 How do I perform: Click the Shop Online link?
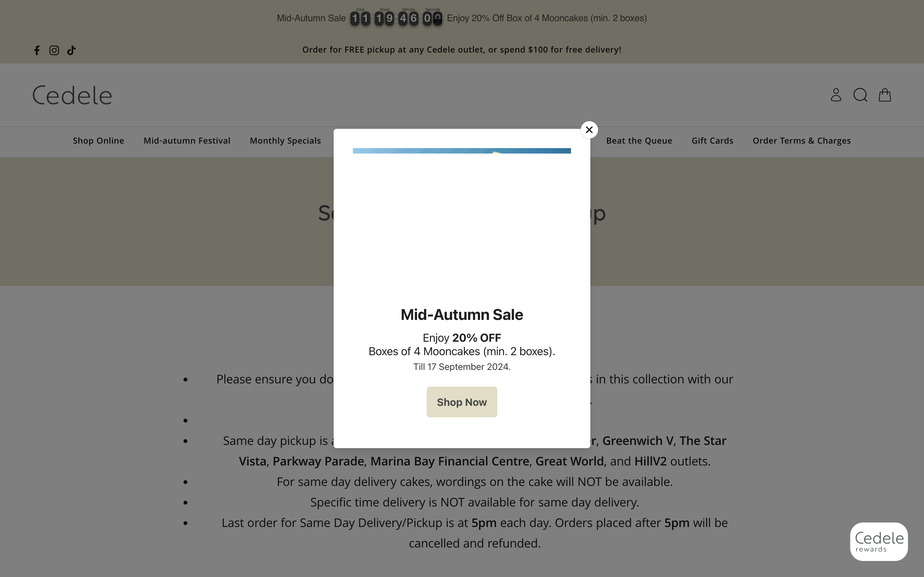click(x=98, y=140)
